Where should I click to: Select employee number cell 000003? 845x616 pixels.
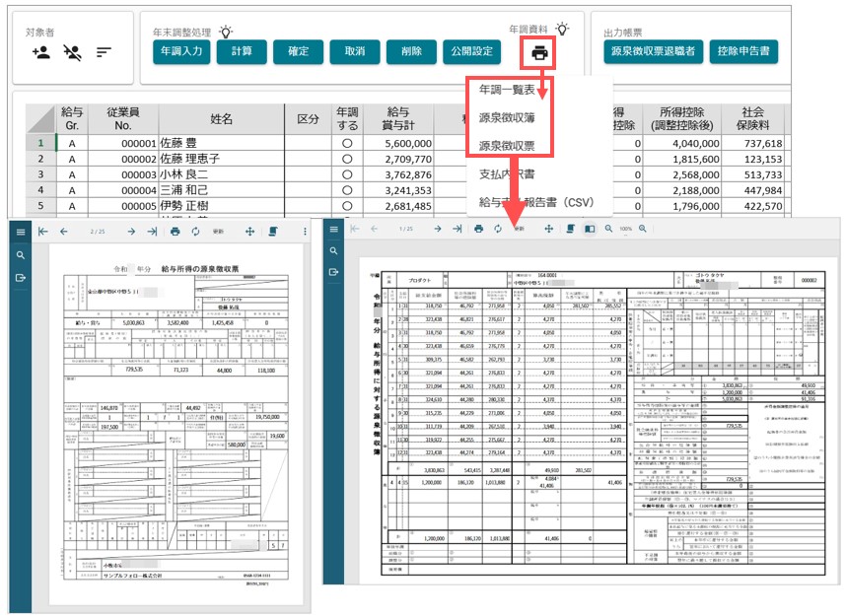[123, 175]
